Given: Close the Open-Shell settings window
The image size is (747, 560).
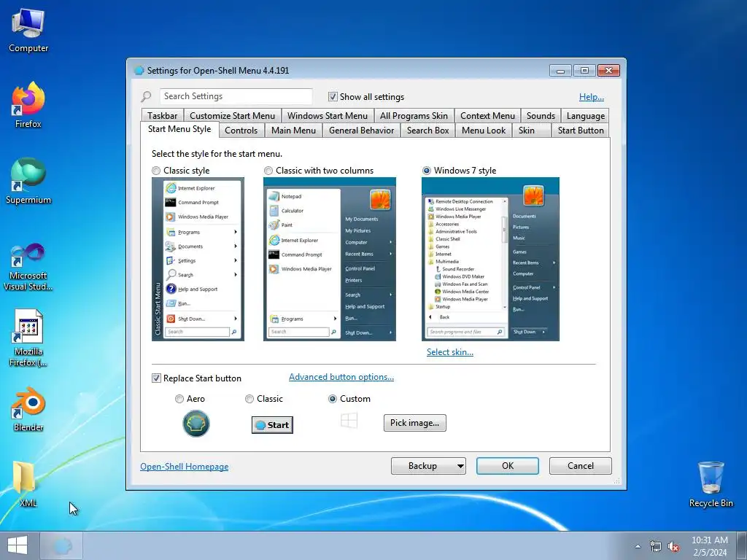Looking at the screenshot, I should pos(608,71).
